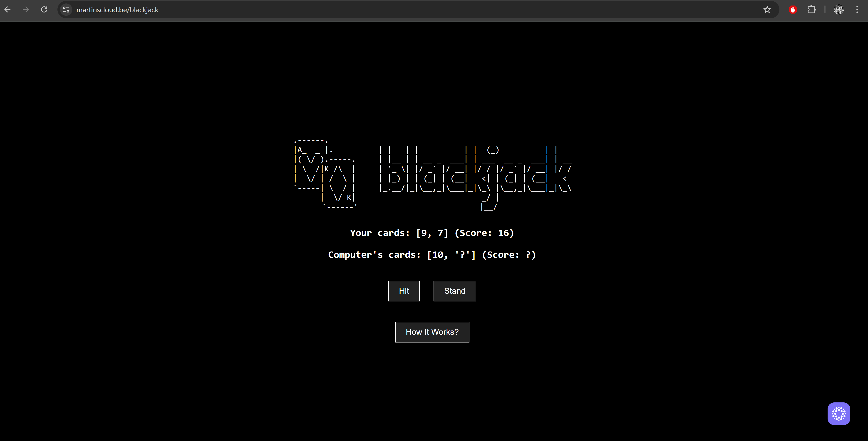
Task: Open site information icon in address bar
Action: coord(66,10)
